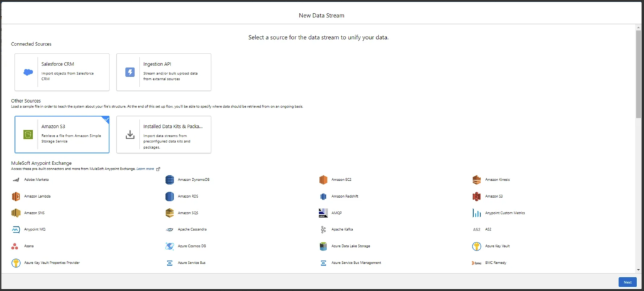644x291 pixels.
Task: Open the Amazon SQS connector icon
Action: coord(170,213)
